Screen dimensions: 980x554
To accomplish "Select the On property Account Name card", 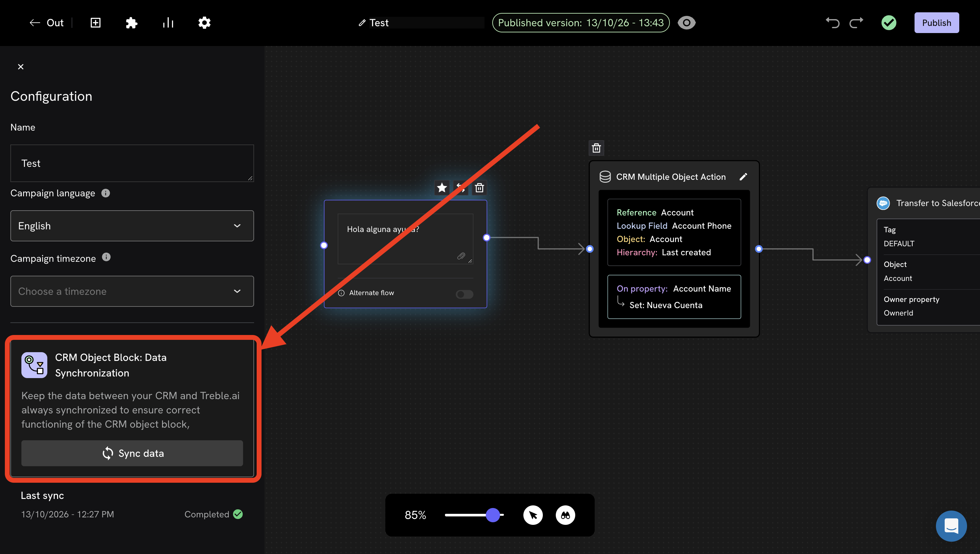I will point(674,297).
